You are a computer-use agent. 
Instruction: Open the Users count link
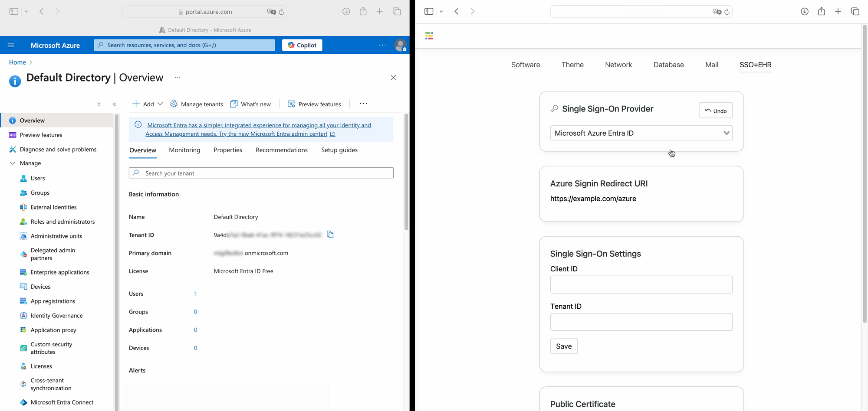tap(196, 294)
